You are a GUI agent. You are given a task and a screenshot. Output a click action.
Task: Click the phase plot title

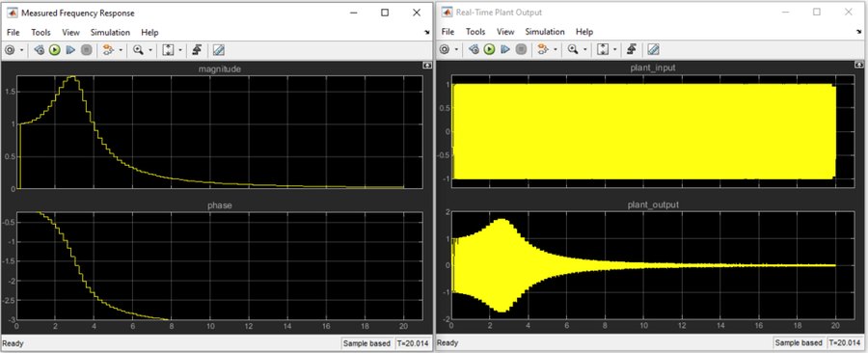click(x=219, y=205)
